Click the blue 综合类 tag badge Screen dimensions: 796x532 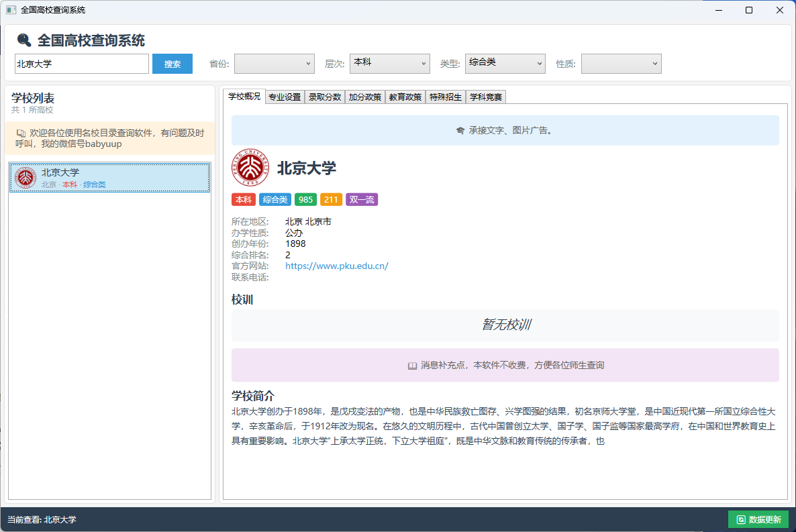(x=275, y=199)
